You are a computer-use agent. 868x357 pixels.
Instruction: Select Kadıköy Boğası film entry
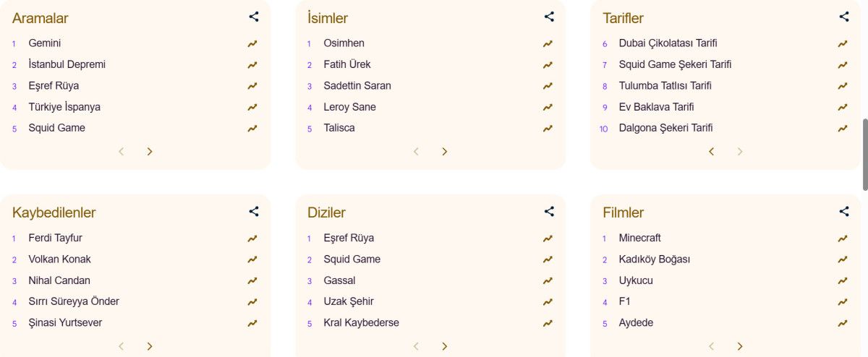654,259
